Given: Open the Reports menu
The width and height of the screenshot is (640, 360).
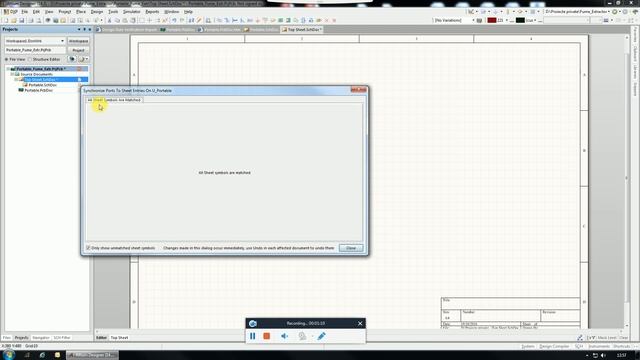Looking at the screenshot, I should click(x=152, y=12).
